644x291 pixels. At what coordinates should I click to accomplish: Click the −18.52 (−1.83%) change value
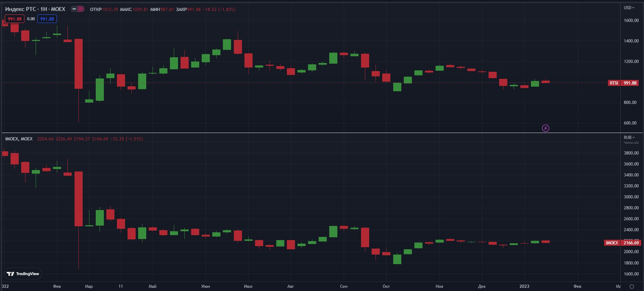point(219,9)
